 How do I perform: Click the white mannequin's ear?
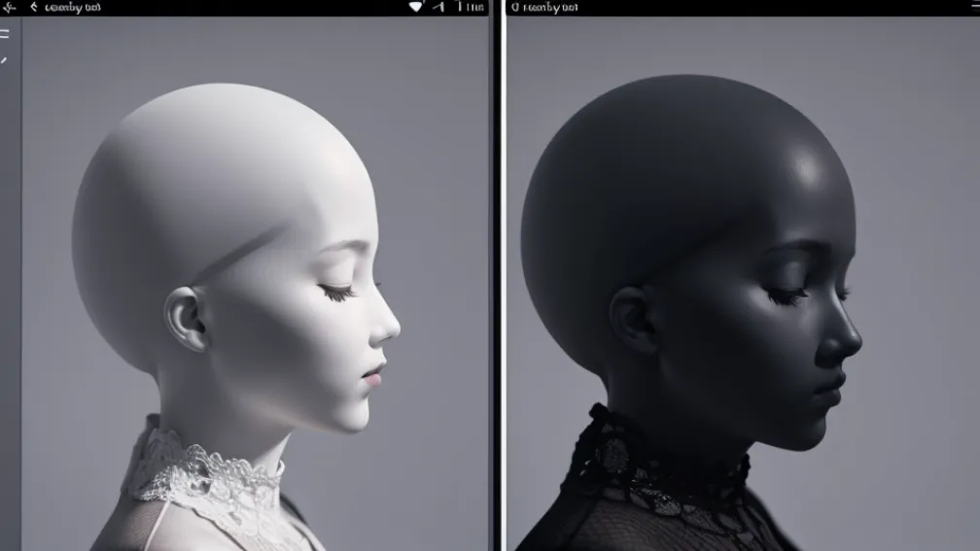coord(183,319)
